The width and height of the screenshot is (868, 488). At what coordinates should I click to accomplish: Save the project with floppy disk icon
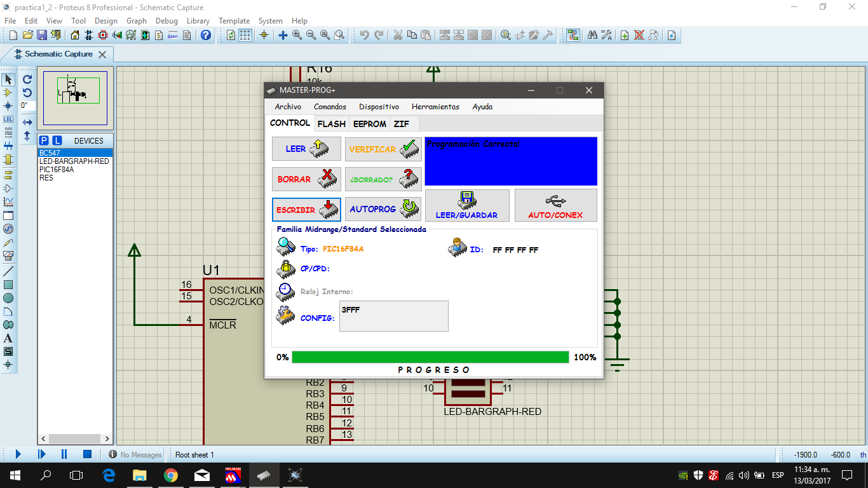(x=42, y=35)
